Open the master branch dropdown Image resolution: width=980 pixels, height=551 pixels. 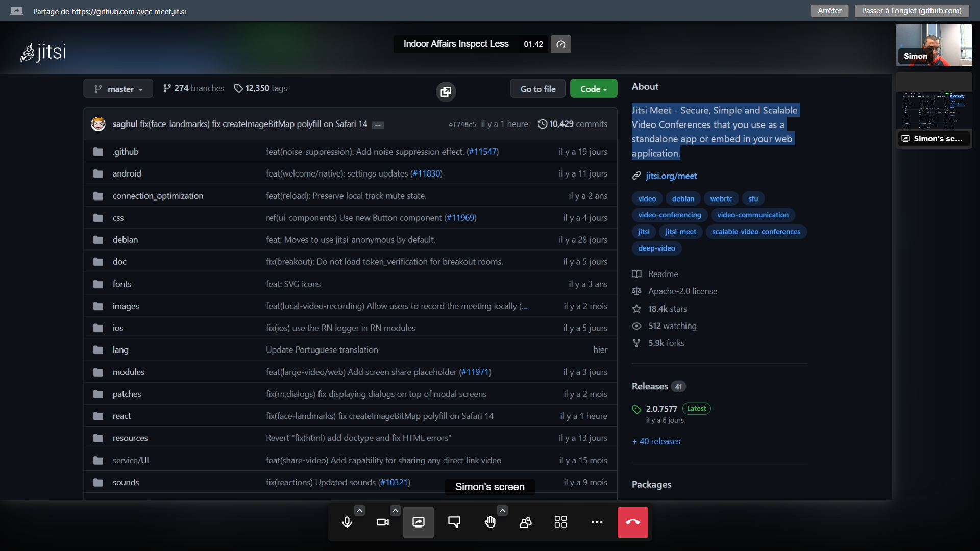pyautogui.click(x=118, y=89)
